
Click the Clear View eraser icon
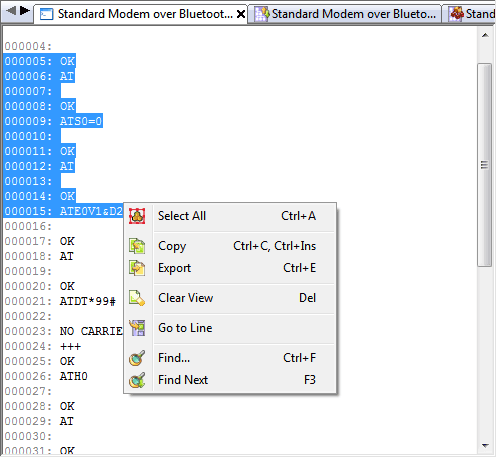coord(137,298)
